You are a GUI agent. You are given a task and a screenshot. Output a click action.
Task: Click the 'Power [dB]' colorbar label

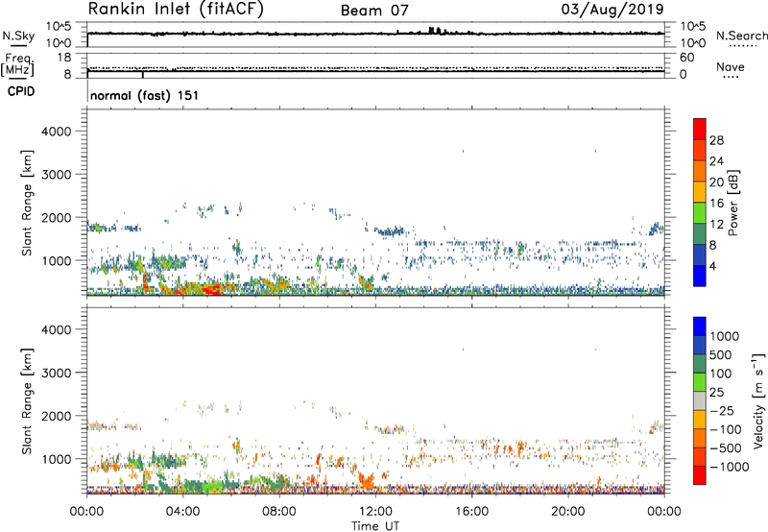click(733, 203)
